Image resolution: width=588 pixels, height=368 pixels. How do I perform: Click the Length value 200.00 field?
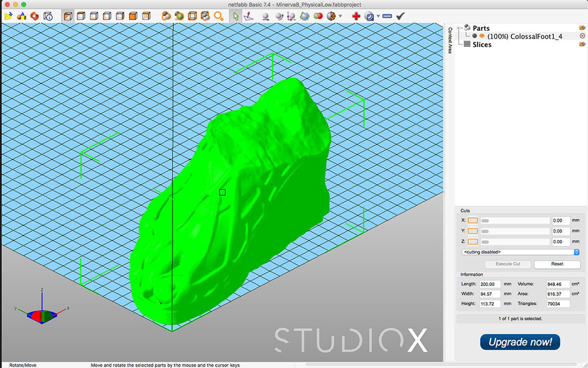click(x=490, y=284)
